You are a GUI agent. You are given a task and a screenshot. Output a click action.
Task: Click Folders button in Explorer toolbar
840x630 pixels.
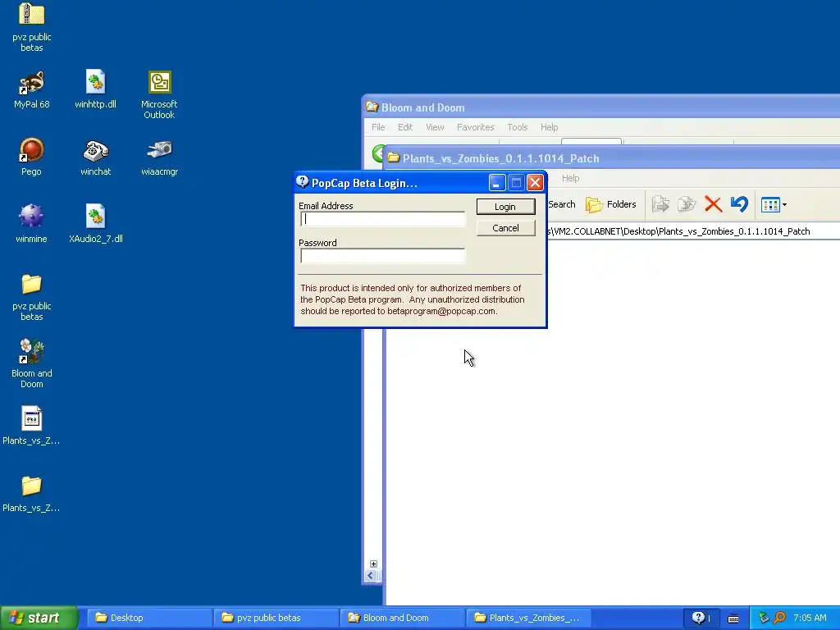coord(610,204)
